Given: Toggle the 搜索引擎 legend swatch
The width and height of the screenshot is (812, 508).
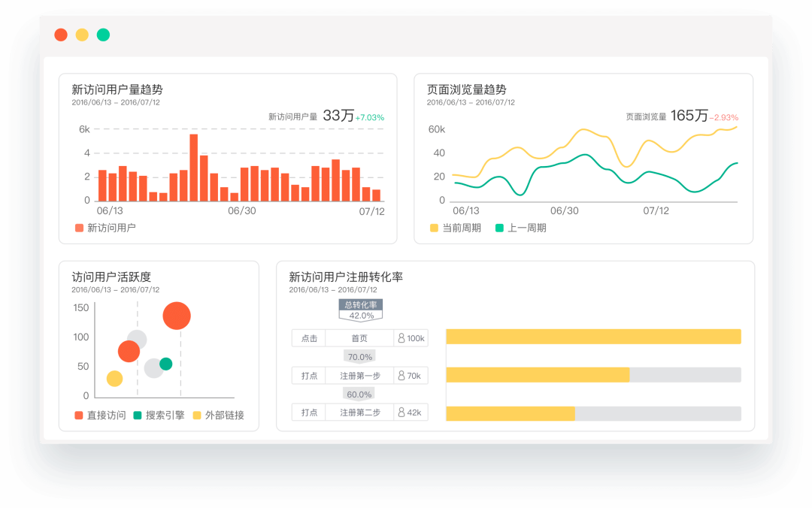Looking at the screenshot, I should 138,416.
